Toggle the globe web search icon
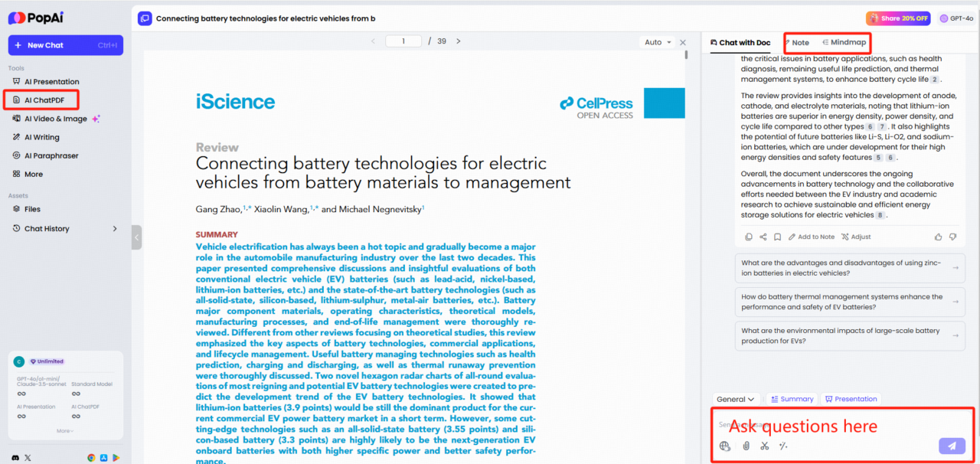 click(x=726, y=446)
